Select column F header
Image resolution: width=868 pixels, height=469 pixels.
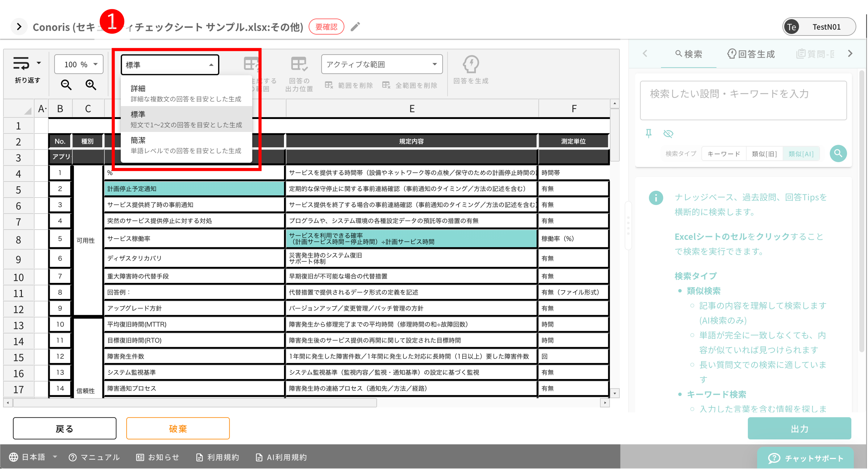pos(574,109)
